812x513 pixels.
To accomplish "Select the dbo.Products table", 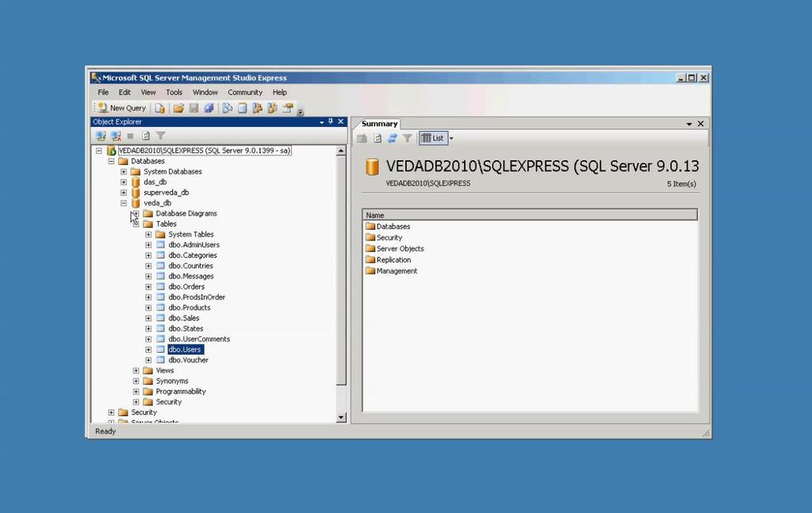I will [x=190, y=308].
